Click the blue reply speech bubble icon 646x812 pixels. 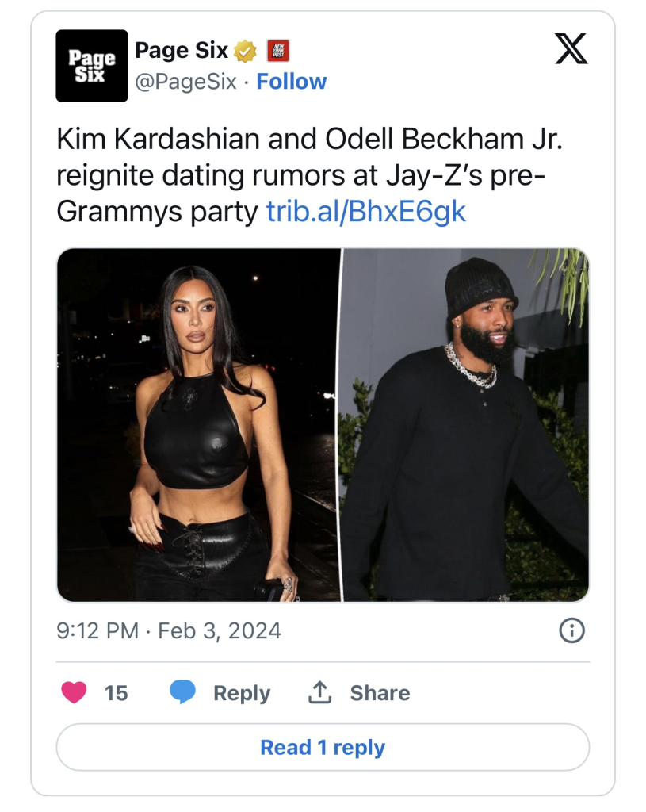[183, 692]
